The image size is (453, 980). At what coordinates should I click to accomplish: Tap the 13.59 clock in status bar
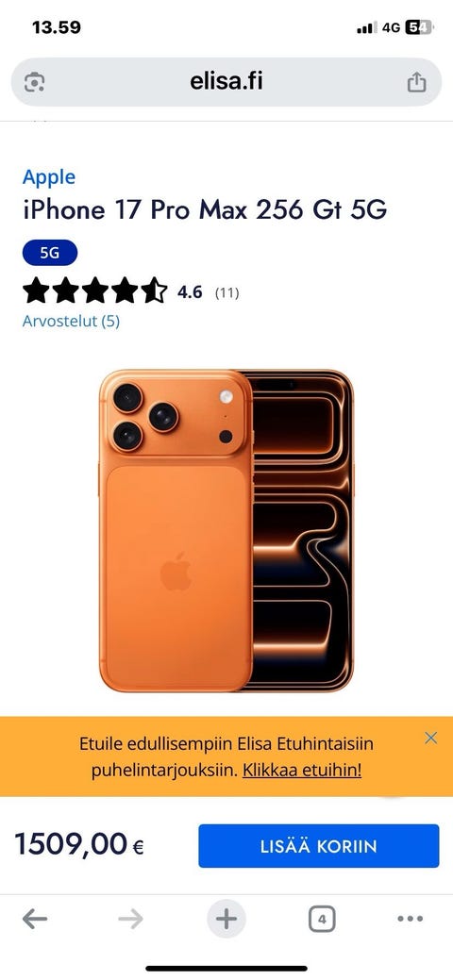pyautogui.click(x=57, y=27)
